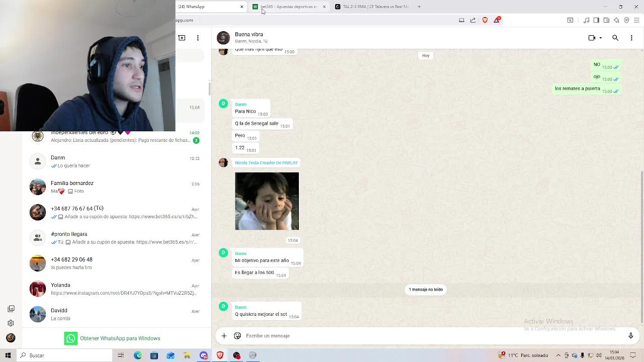Open Task View on the taskbar
The width and height of the screenshot is (644, 362).
[121, 355]
